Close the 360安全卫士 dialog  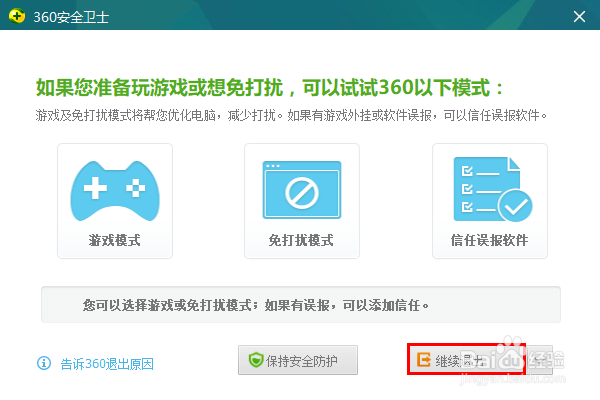(x=579, y=16)
